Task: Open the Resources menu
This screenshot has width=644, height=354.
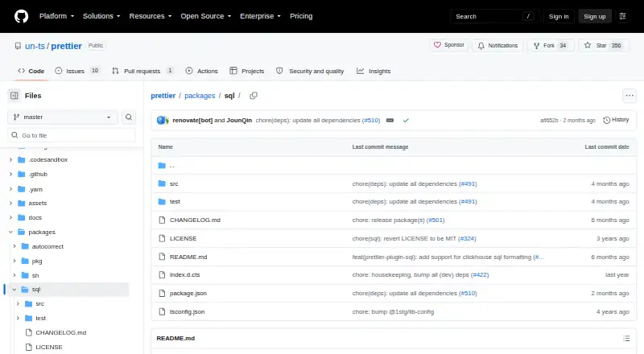Action: 151,16
